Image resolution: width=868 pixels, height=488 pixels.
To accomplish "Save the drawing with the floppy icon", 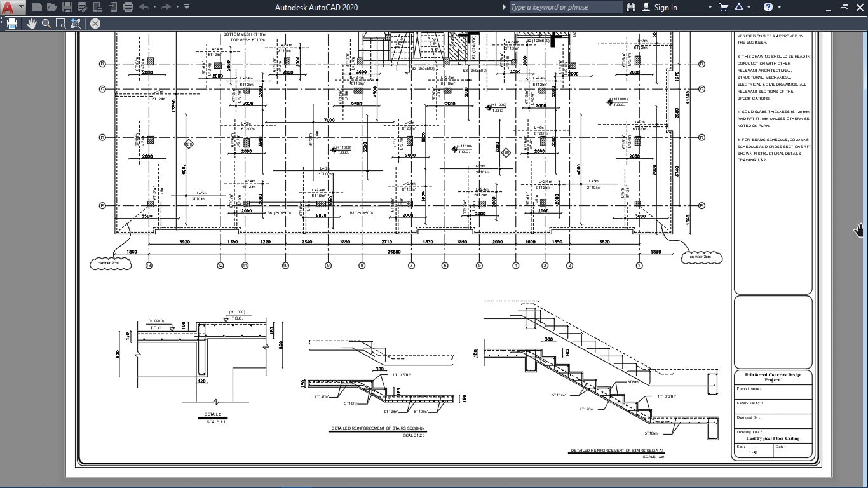I will click(67, 7).
